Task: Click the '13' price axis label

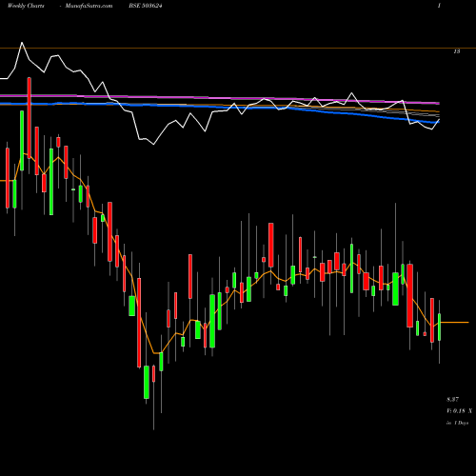Action: [457, 51]
